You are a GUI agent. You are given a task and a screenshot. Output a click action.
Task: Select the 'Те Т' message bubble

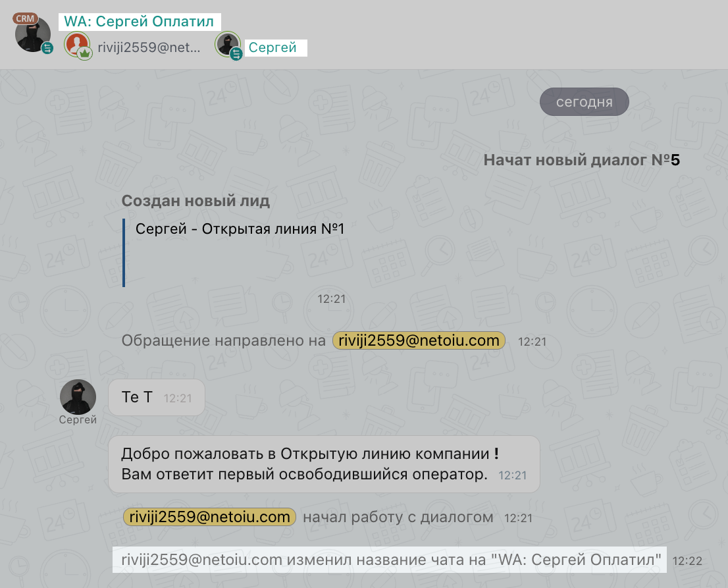(156, 397)
